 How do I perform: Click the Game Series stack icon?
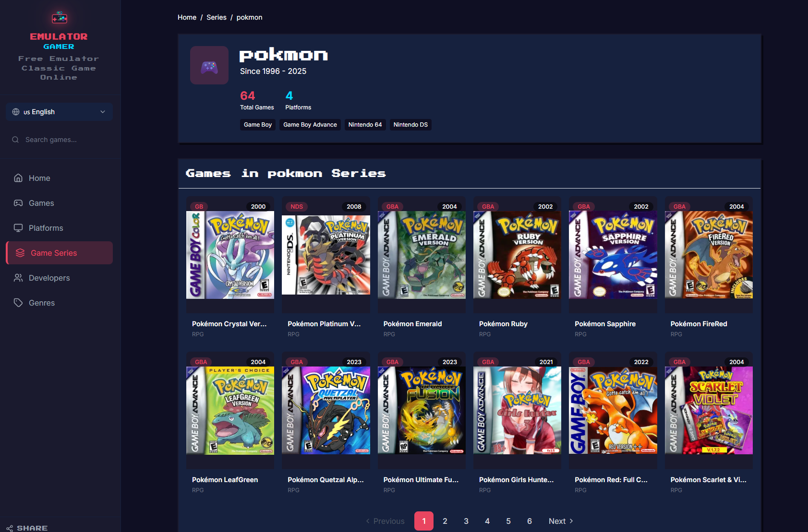pyautogui.click(x=20, y=253)
